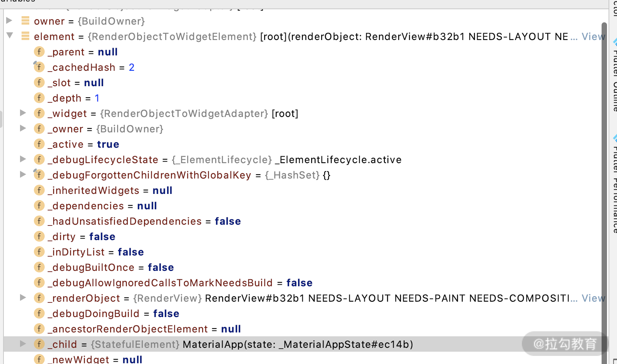This screenshot has height=364, width=617.
Task: Select the _hadUnsatisfiedDependencies = false row
Action: coord(144,221)
